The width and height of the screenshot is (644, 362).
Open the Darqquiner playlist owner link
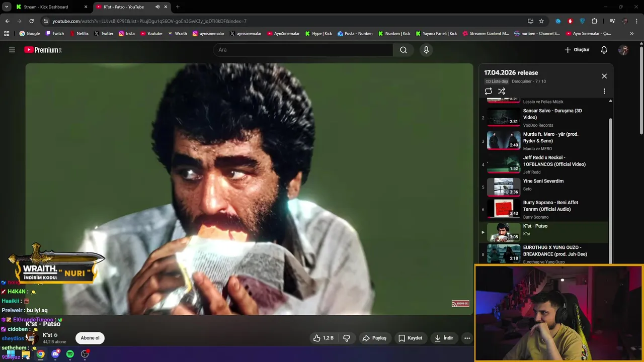(522, 81)
